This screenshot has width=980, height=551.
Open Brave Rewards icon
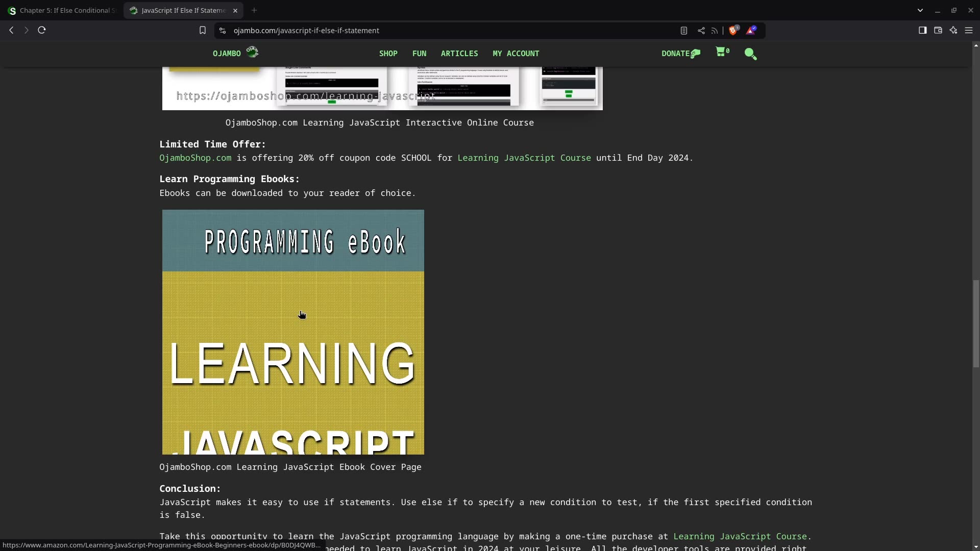(x=751, y=31)
